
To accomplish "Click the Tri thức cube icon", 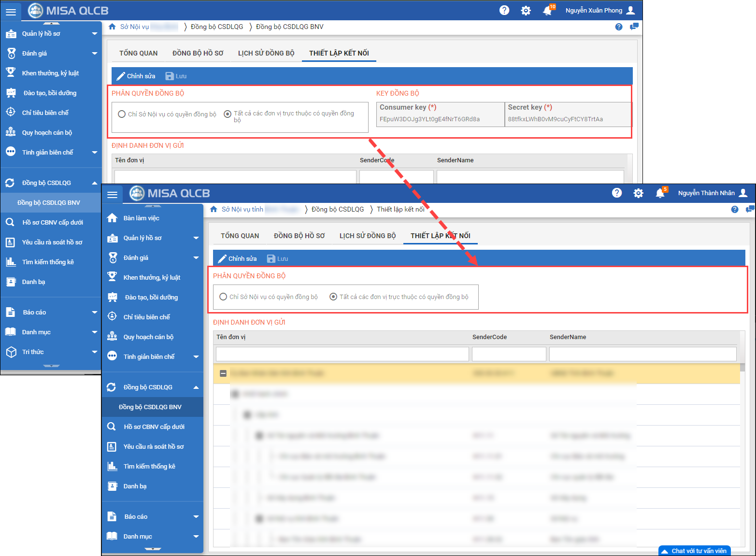I will coord(11,352).
